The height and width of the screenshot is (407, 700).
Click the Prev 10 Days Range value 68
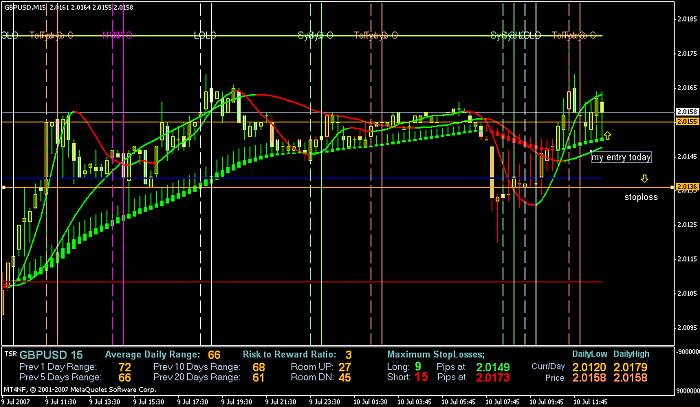259,367
